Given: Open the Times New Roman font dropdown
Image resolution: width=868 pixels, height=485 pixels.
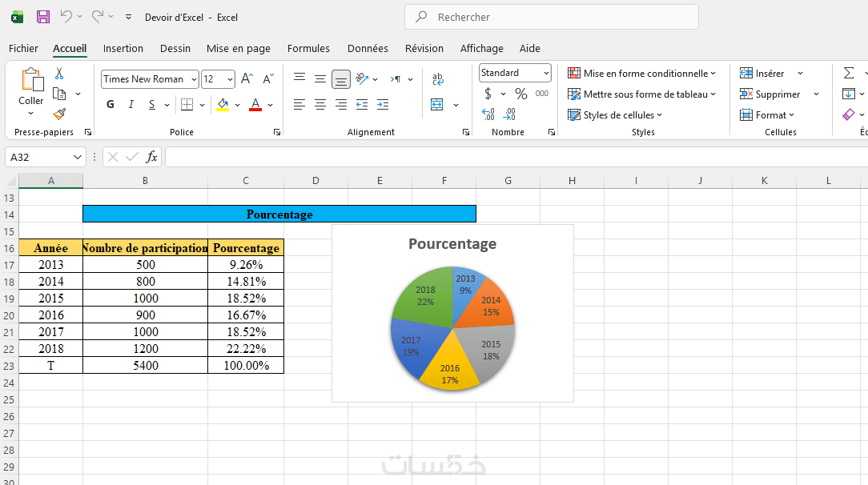Looking at the screenshot, I should pyautogui.click(x=194, y=79).
